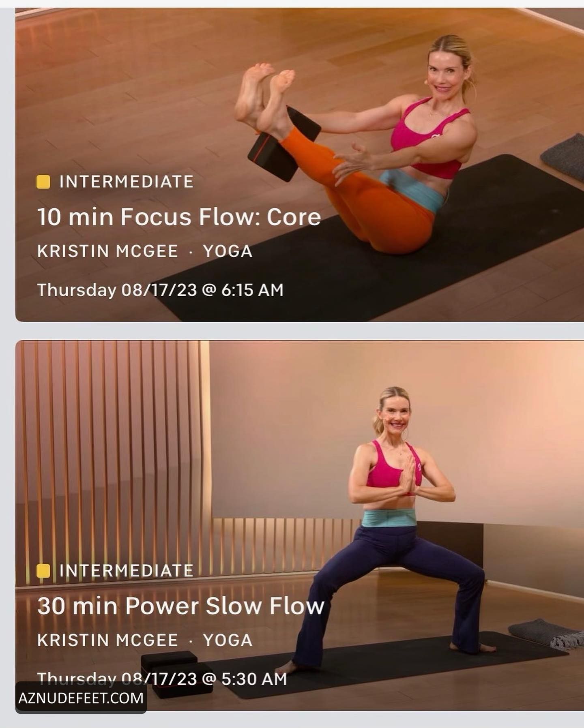The height and width of the screenshot is (728, 584).
Task: Click 'KRISTIN MCGEE' on the Focus Flow card
Action: [x=107, y=251]
